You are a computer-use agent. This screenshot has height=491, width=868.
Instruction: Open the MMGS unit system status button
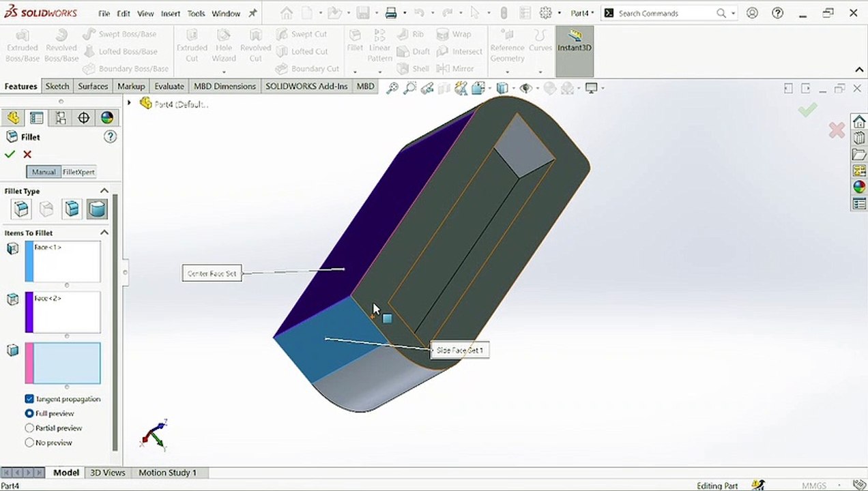click(814, 486)
